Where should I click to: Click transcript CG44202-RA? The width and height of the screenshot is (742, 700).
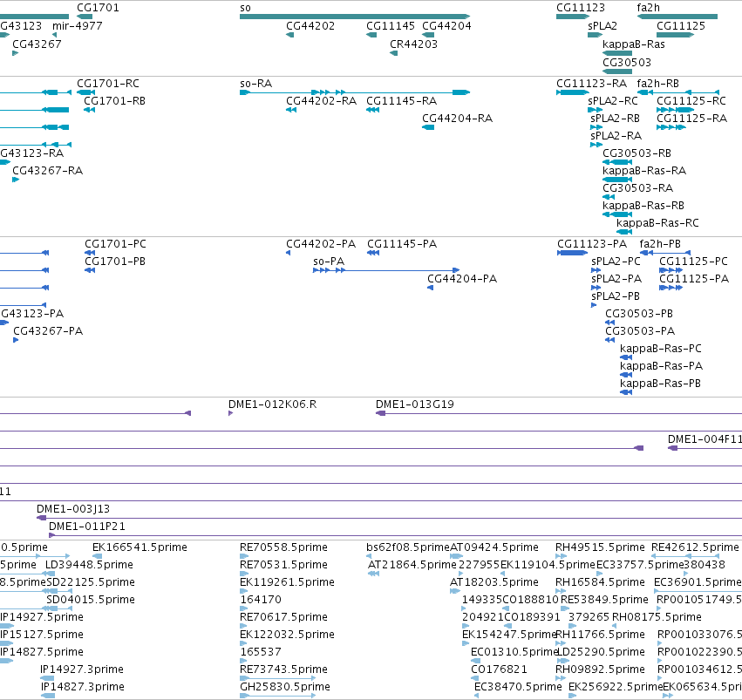322,101
